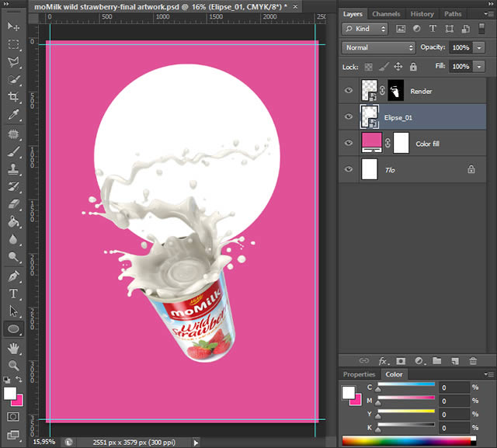Select the Rectangular Marquee tool
497x448 pixels.
[x=13, y=44]
